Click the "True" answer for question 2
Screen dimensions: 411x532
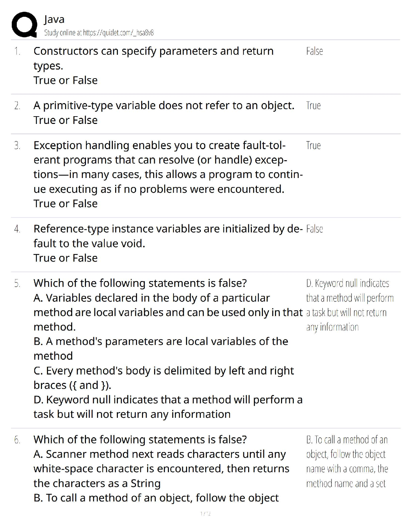click(x=313, y=106)
